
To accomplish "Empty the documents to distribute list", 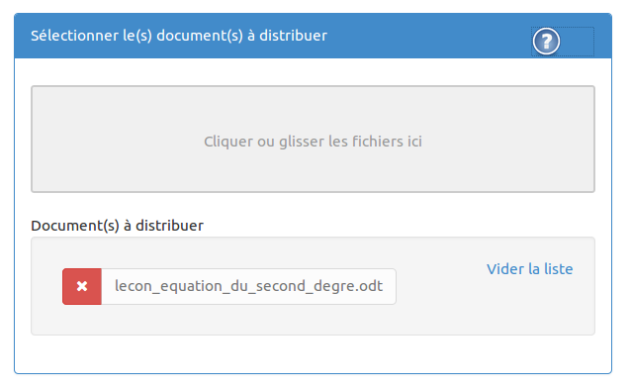I will (530, 269).
